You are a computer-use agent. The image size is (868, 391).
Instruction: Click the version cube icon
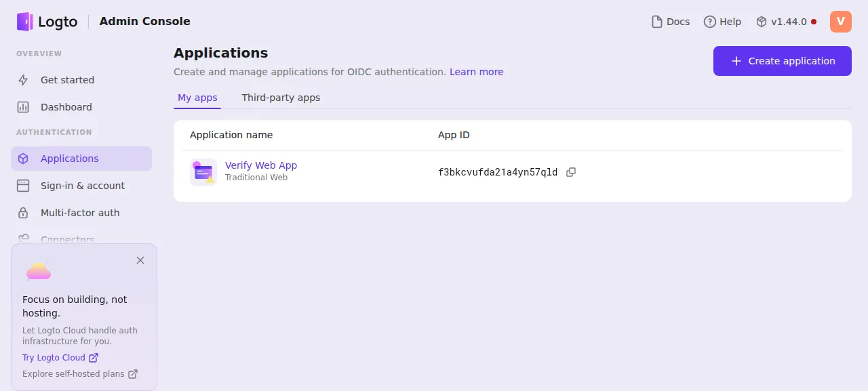(x=762, y=22)
